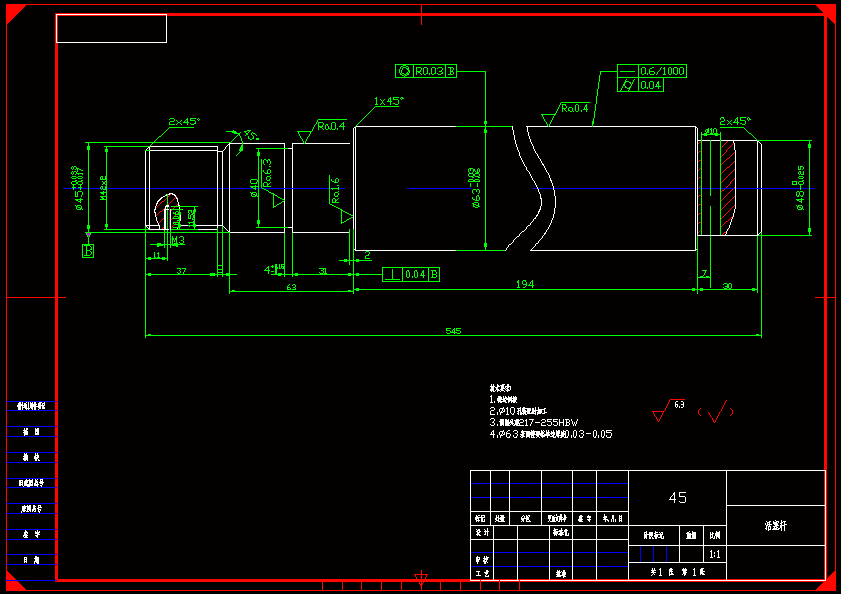Pick the Ra1.6 surface roughness symbol

click(339, 199)
